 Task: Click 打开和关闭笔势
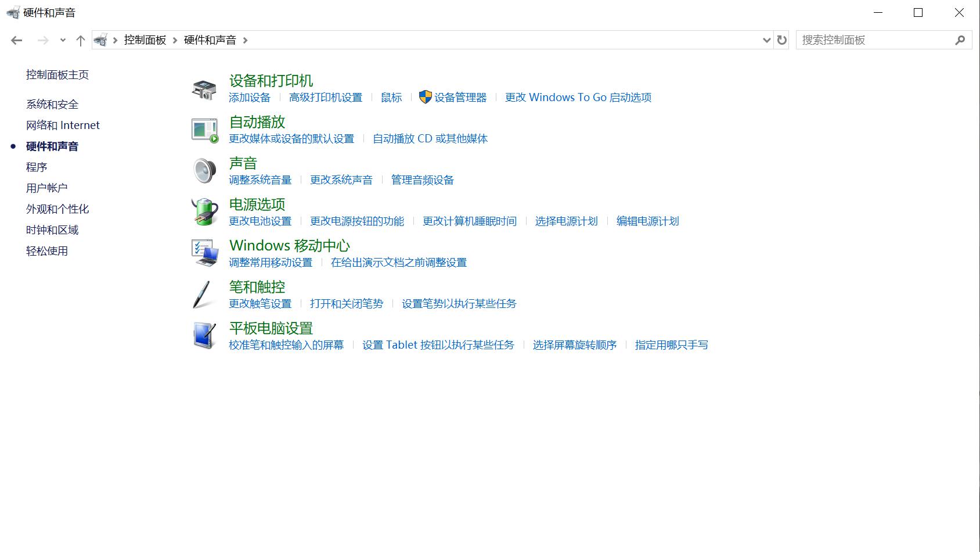coord(347,304)
